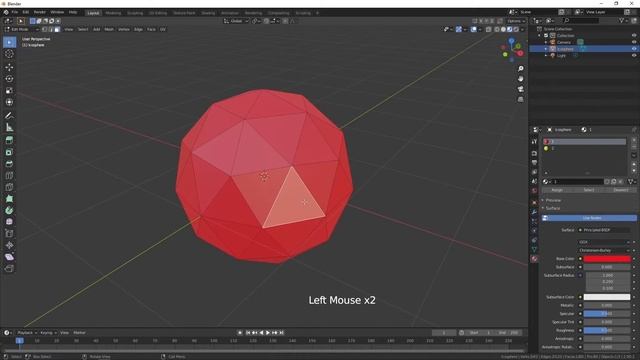This screenshot has height=360, width=640.
Task: Select the Knife tool
Action: pyautogui.click(x=9, y=187)
